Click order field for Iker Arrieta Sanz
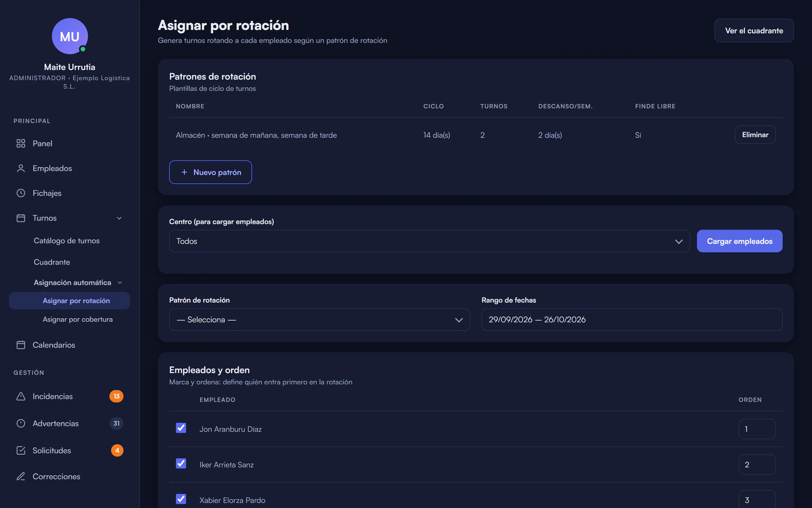The height and width of the screenshot is (508, 812). (x=757, y=465)
